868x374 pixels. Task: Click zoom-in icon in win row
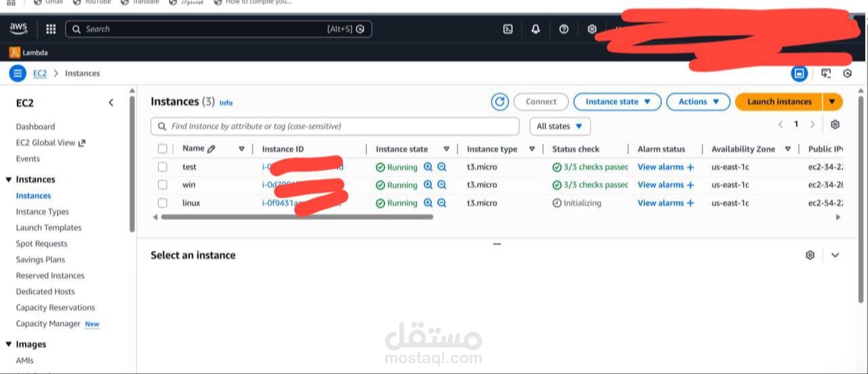428,185
